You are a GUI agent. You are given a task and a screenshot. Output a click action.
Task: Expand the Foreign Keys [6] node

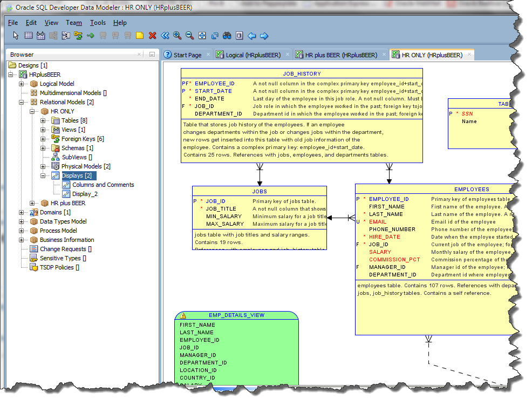43,138
